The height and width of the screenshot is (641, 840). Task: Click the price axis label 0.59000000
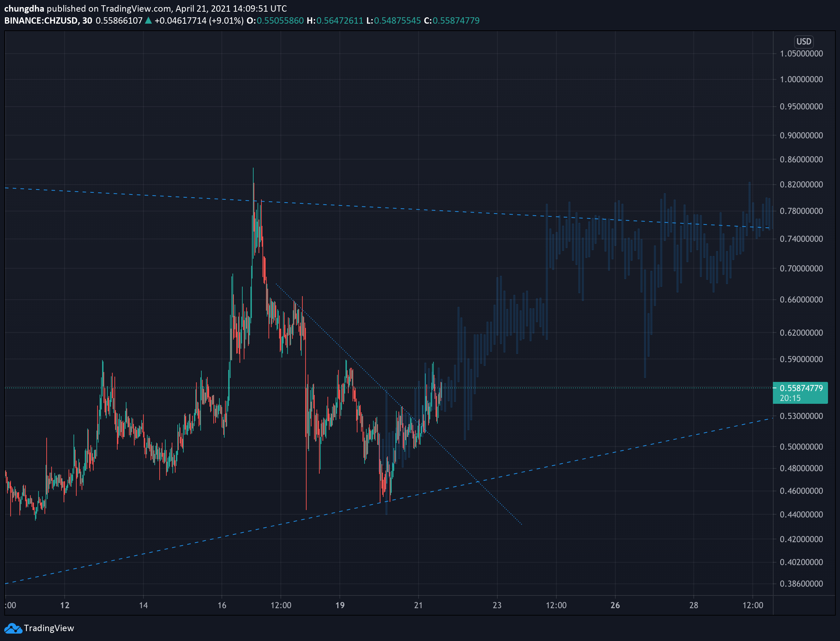801,359
